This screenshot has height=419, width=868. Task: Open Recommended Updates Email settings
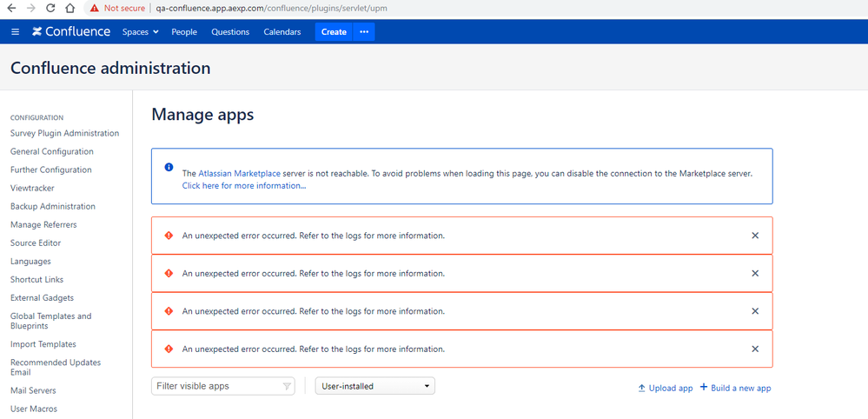56,368
